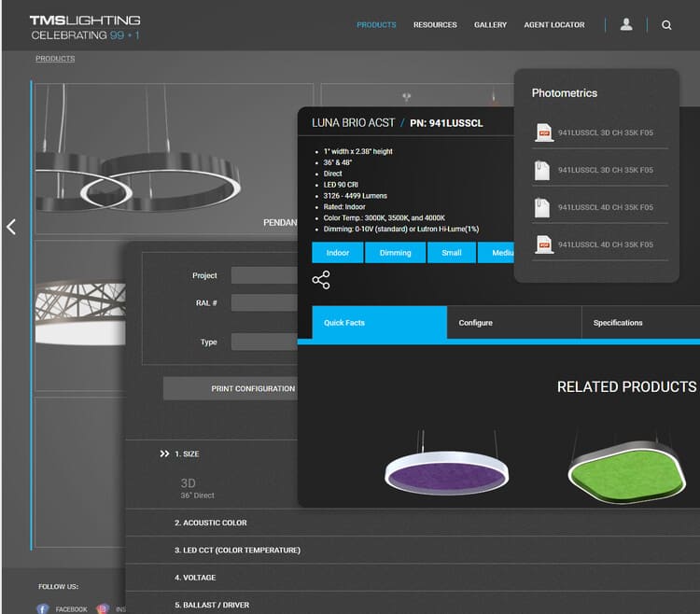Switch to the Specifications tab
The image size is (700, 614).
point(641,323)
